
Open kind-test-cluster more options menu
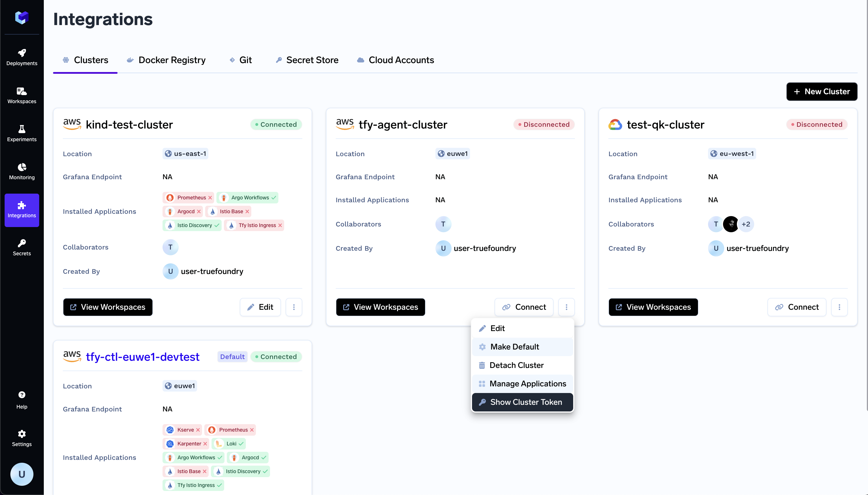[x=294, y=307]
